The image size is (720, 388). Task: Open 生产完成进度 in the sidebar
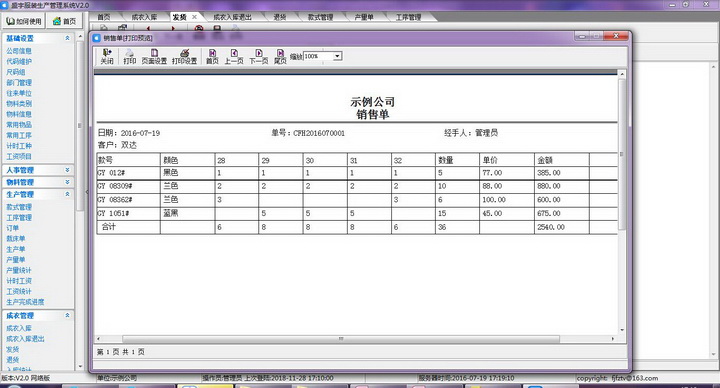(x=25, y=302)
